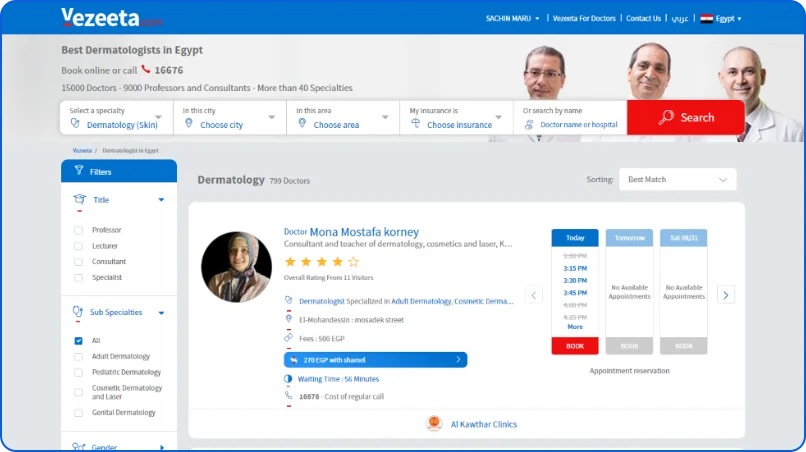
Task: Open the Choose insurance dropdown
Action: point(456,118)
